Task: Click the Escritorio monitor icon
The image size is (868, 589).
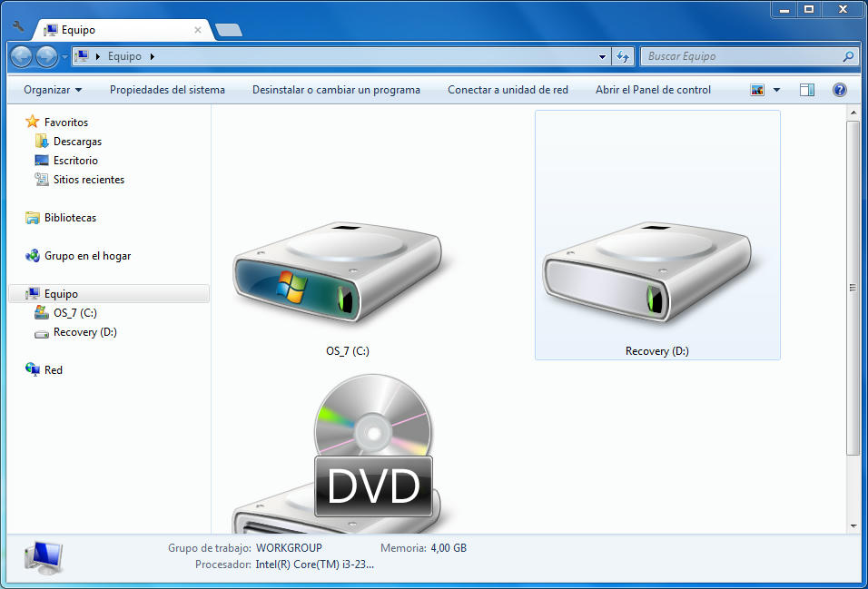Action: (x=42, y=161)
